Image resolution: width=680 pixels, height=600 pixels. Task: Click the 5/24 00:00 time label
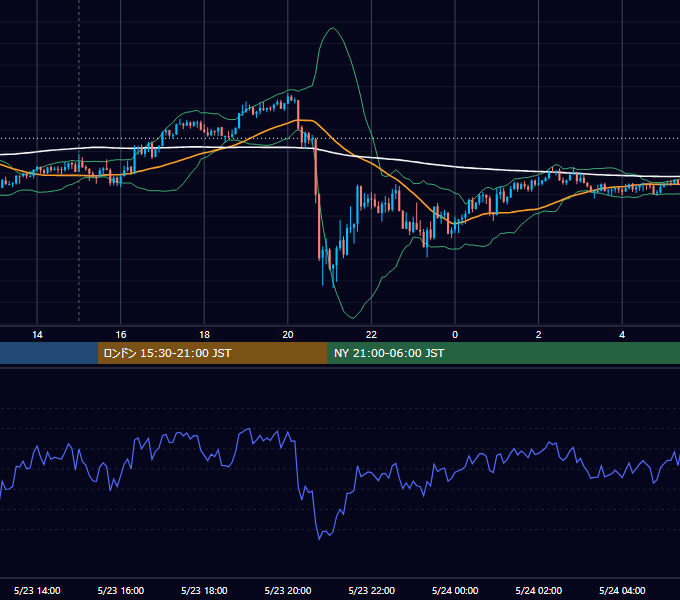click(x=455, y=590)
